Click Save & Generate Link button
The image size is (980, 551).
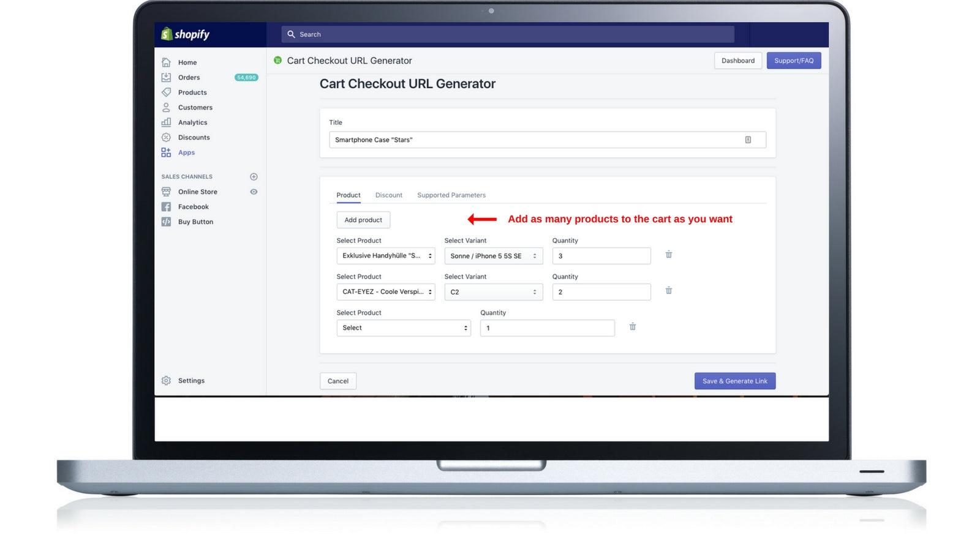[734, 381]
